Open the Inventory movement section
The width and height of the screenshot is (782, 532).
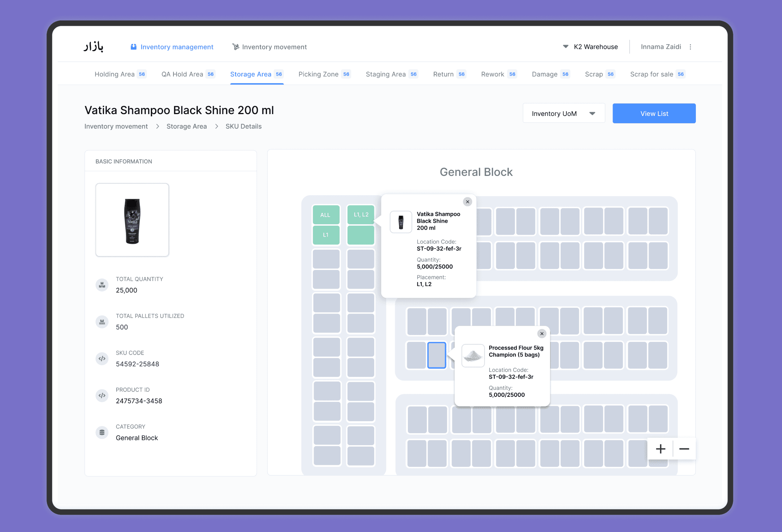tap(269, 47)
